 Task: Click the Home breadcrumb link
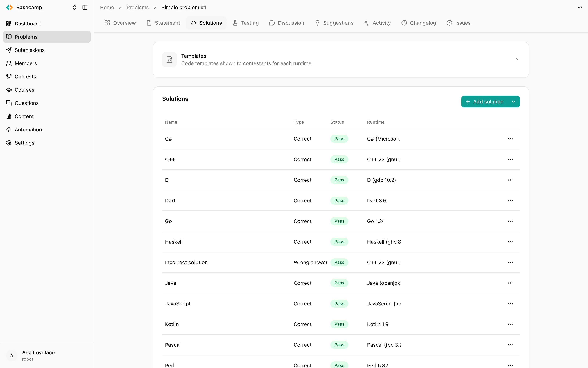107,8
